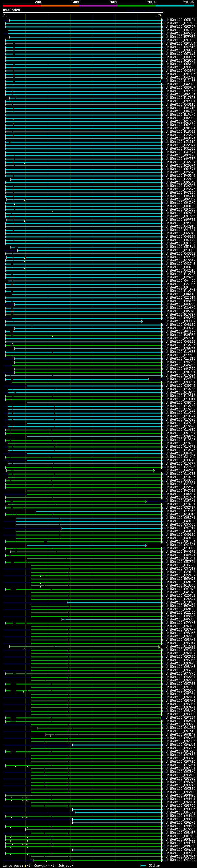Select hit UniRef100_O48550
The height and width of the screenshot is (868, 197).
coord(180,481)
